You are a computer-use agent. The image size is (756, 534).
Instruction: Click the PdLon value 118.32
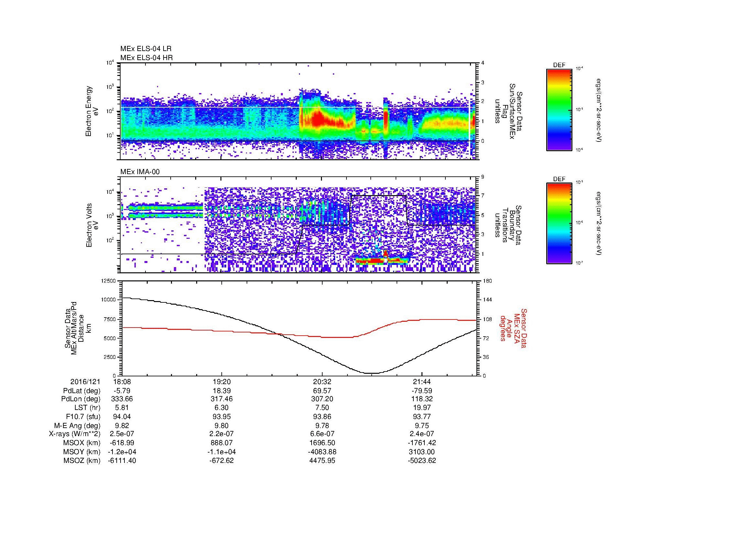pyautogui.click(x=422, y=399)
